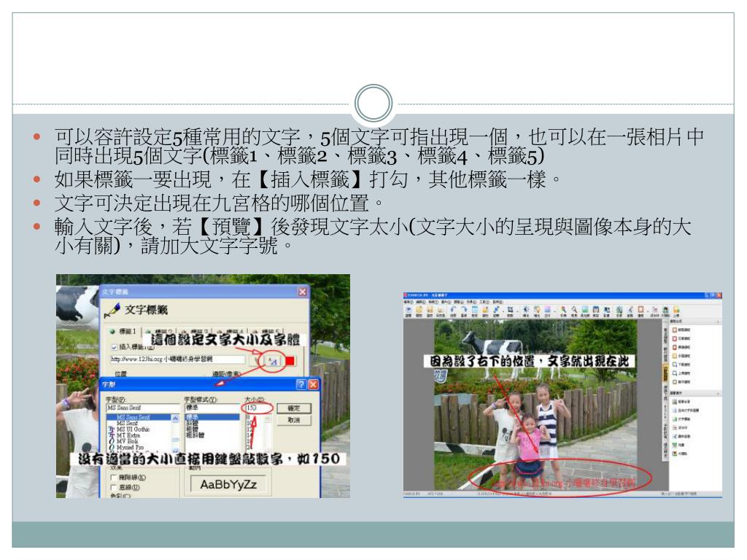Select the 標籤1 tab
The image size is (747, 560).
123,331
